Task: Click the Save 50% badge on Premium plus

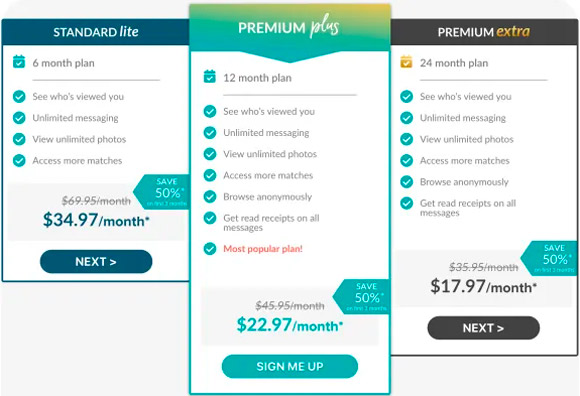Action: pos(361,297)
